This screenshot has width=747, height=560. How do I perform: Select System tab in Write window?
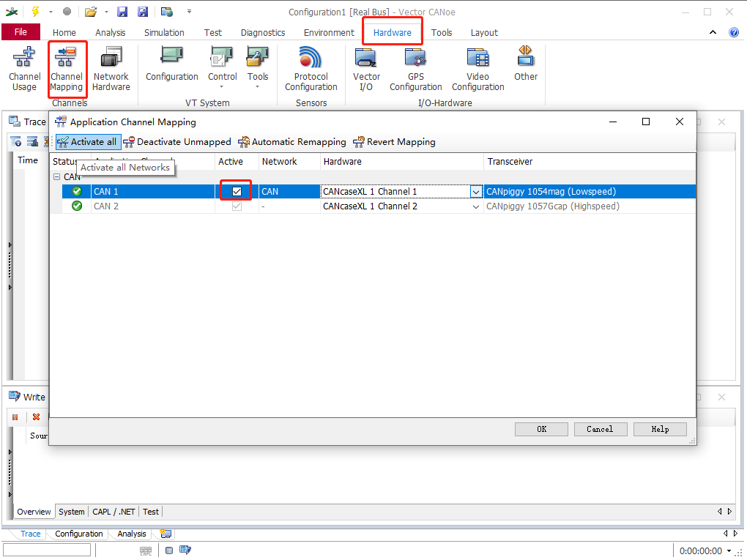[x=72, y=512]
